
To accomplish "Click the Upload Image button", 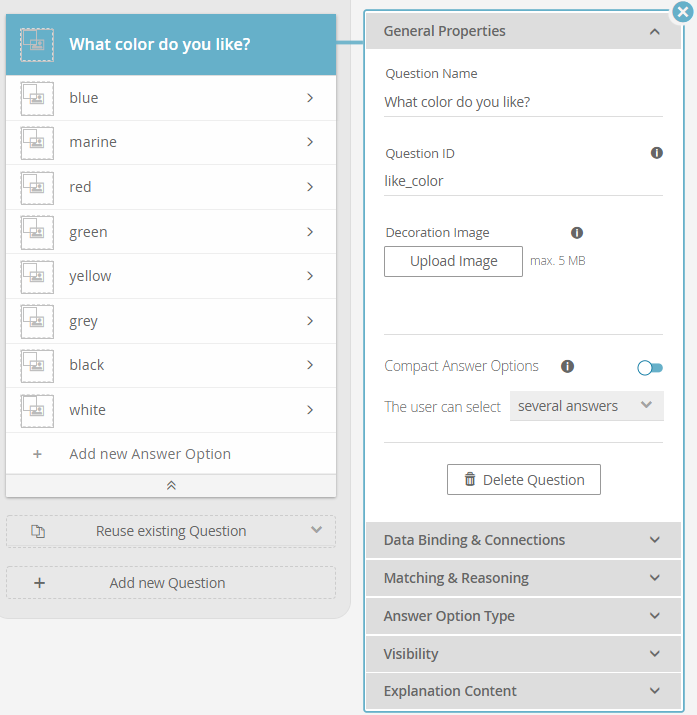I will click(453, 261).
